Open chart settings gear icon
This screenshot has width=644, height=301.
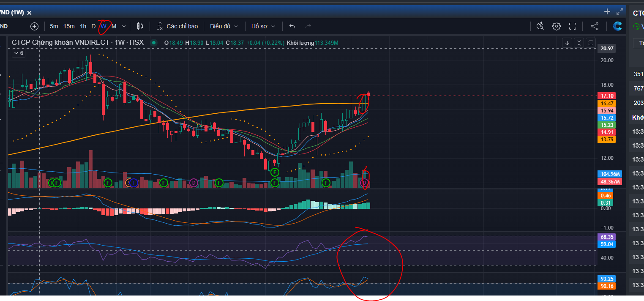(557, 26)
